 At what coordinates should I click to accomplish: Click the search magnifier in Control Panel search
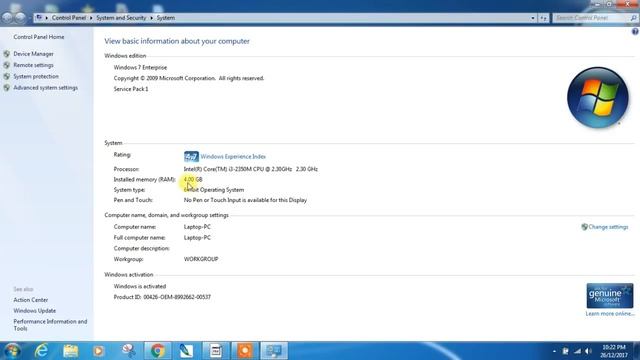tap(633, 18)
